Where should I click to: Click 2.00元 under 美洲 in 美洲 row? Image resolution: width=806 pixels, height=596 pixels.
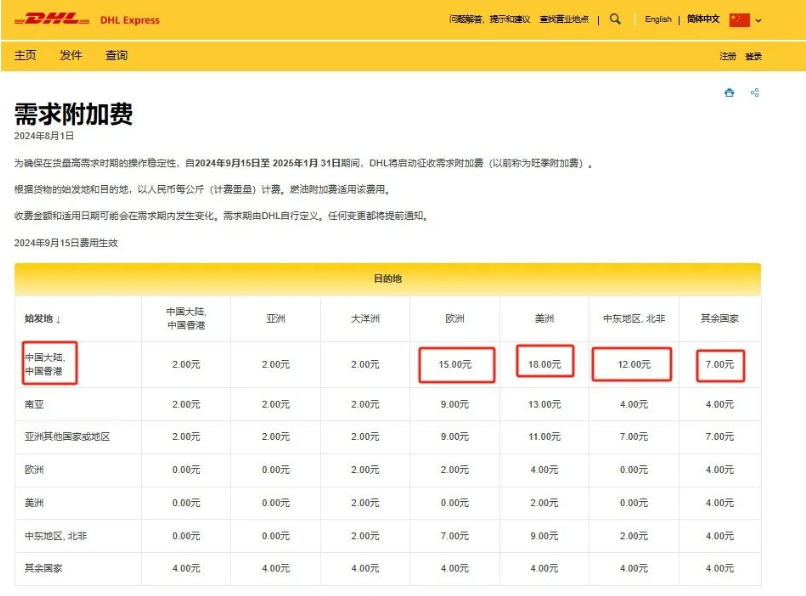coord(544,502)
